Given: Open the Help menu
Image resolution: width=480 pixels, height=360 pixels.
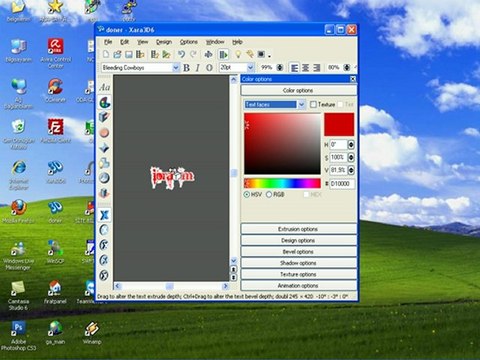Looking at the screenshot, I should tap(237, 42).
